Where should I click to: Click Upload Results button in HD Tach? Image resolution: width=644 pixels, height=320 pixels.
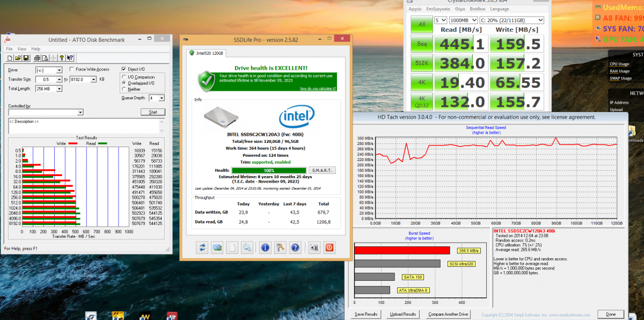coord(402,314)
